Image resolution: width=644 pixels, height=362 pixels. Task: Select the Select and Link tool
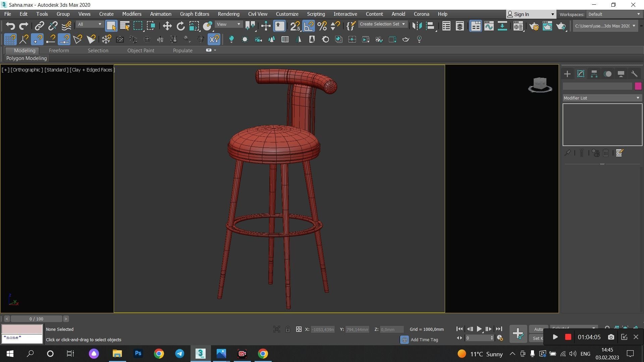[40, 26]
